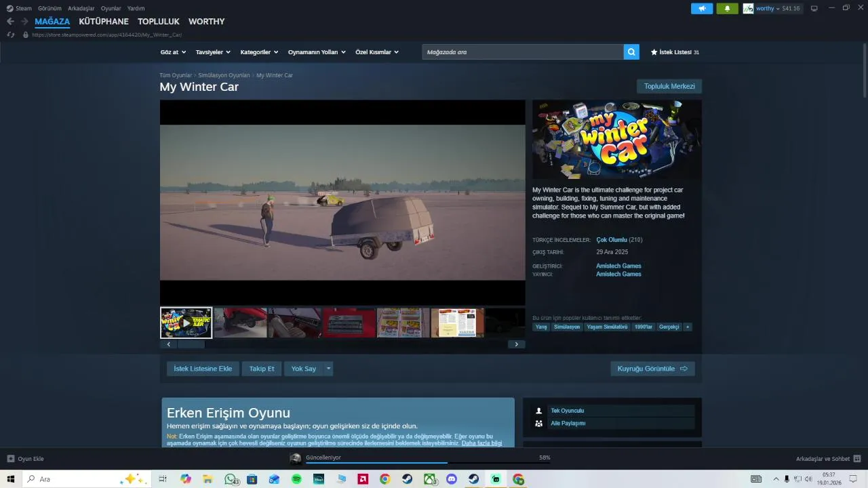Viewport: 868px width, 488px height.
Task: Expand the Özel Kısımlar dropdown
Action: [x=377, y=52]
